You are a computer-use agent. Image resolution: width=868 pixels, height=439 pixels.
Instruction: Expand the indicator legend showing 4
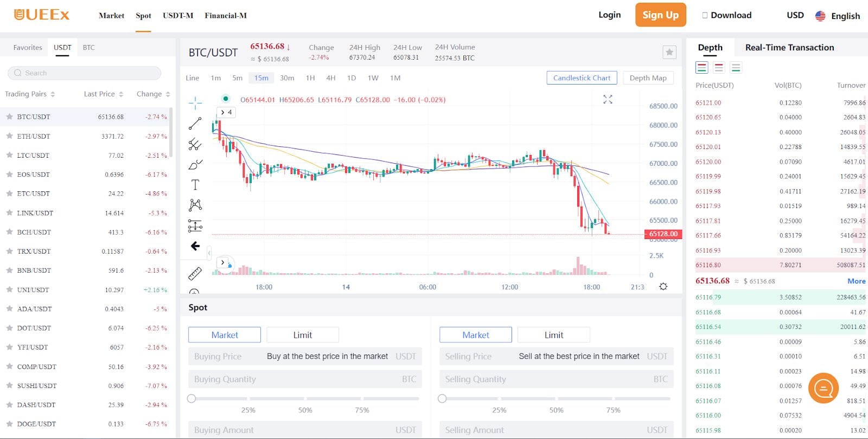tap(226, 112)
